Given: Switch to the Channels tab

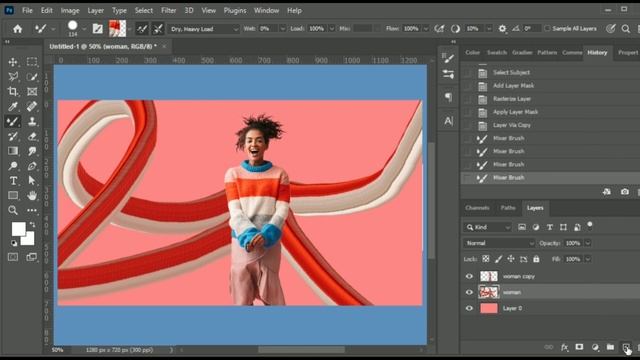Looking at the screenshot, I should click(477, 208).
